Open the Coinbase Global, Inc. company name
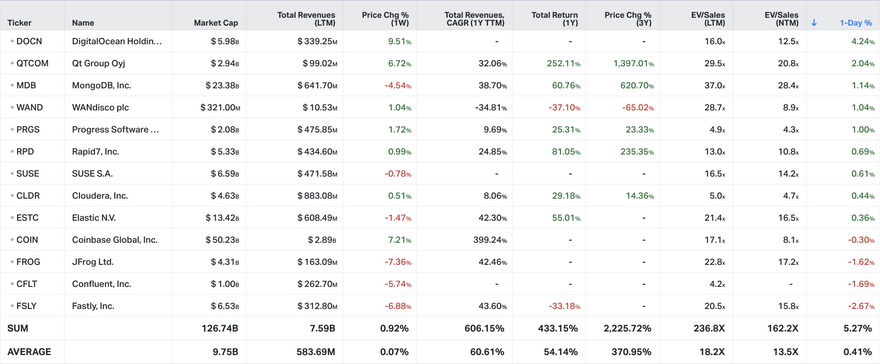Image resolution: width=880 pixels, height=364 pixels. [x=114, y=239]
